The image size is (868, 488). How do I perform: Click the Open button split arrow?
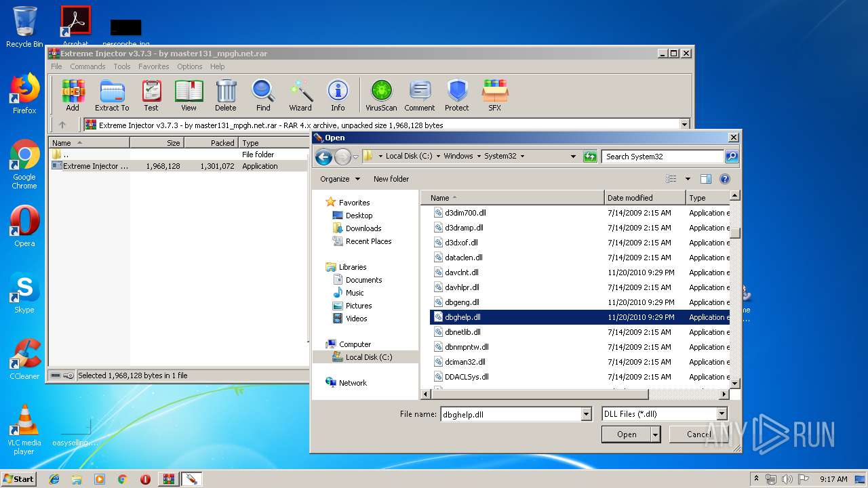pyautogui.click(x=655, y=434)
